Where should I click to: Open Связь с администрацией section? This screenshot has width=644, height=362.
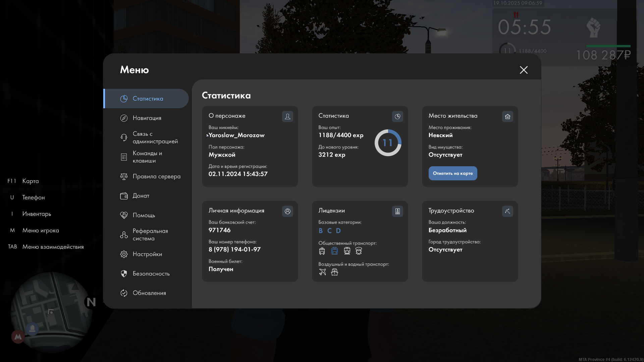click(155, 137)
